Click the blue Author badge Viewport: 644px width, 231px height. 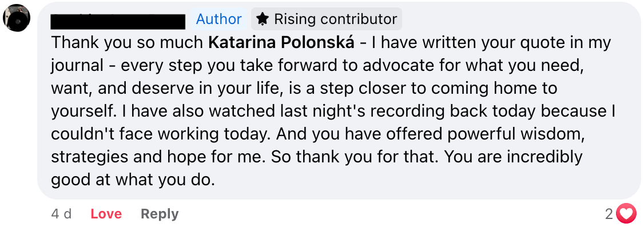pyautogui.click(x=218, y=19)
